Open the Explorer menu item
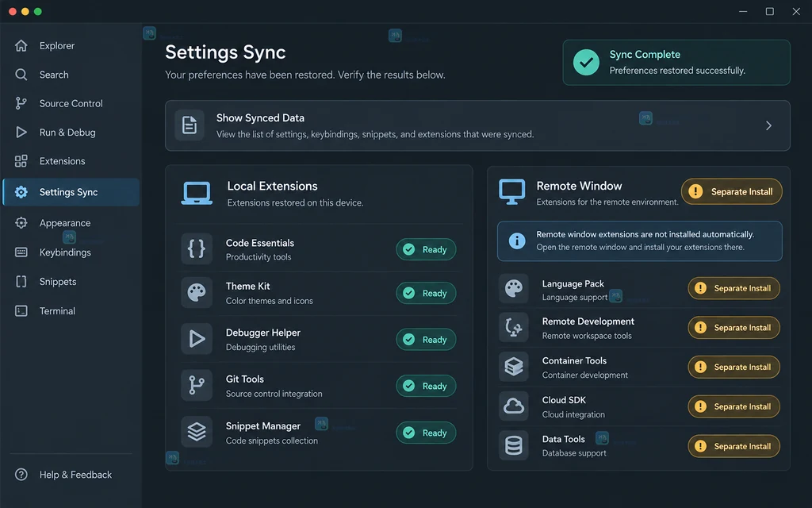This screenshot has height=508, width=812. [71, 45]
